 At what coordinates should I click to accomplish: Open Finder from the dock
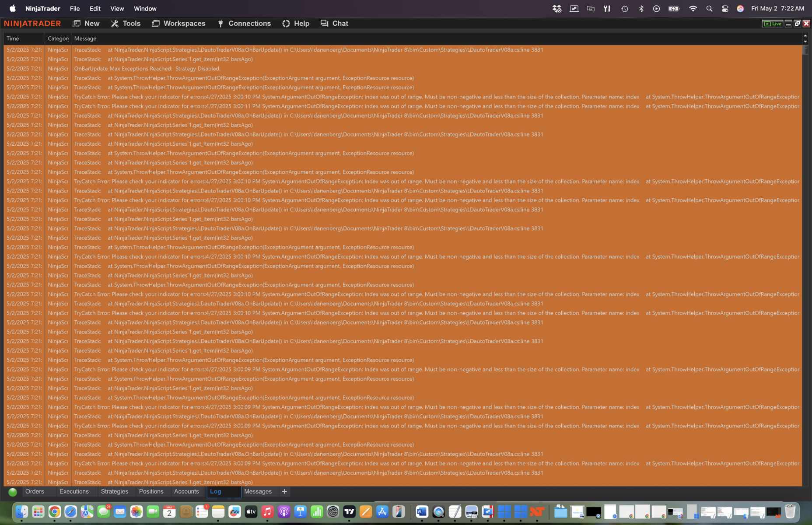21,511
